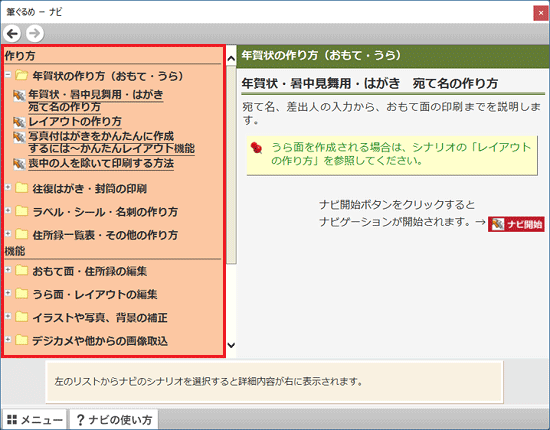Click the vertical scrollbar thumb of the list

coord(231,164)
